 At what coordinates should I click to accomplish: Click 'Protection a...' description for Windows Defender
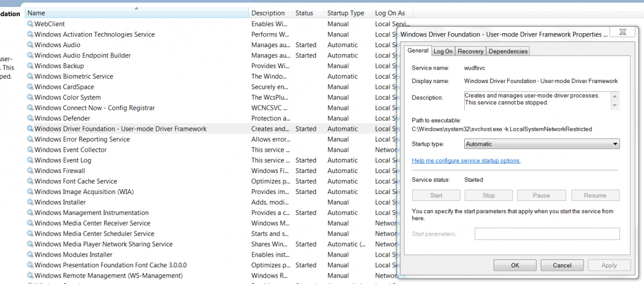[x=270, y=118]
